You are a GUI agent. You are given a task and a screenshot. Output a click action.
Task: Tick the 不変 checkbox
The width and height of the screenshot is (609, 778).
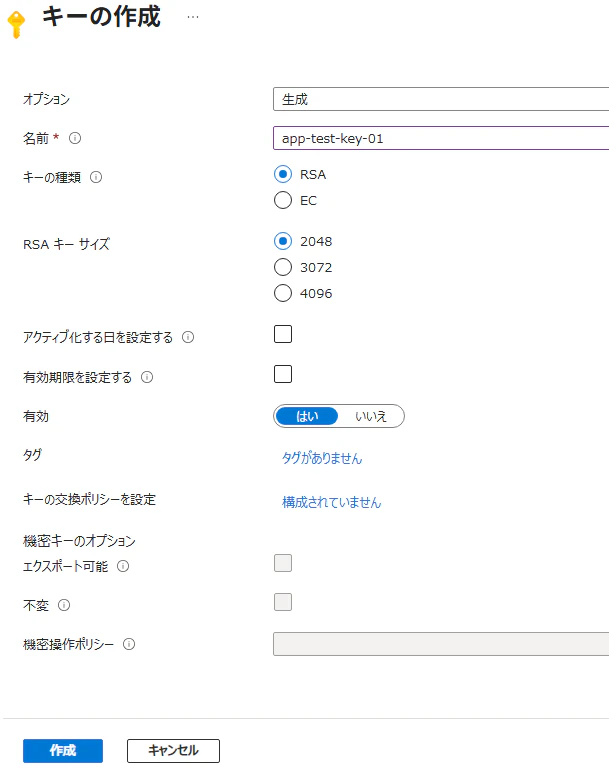point(283,602)
